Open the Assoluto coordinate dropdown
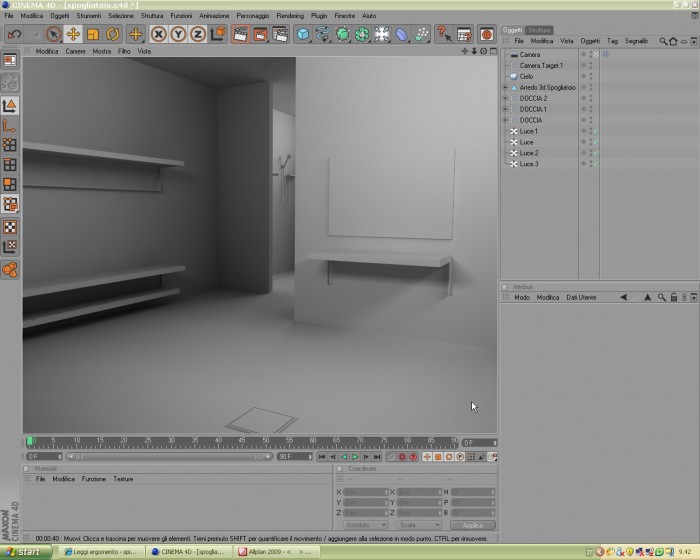The height and width of the screenshot is (560, 700). 366,525
